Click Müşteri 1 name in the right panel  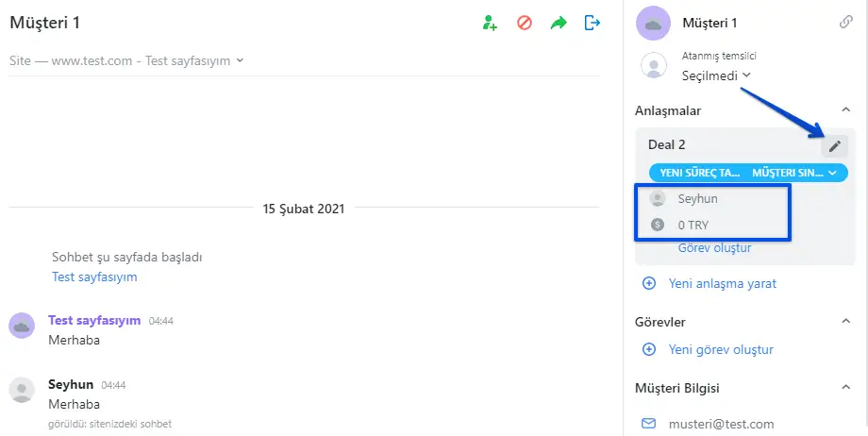click(709, 24)
